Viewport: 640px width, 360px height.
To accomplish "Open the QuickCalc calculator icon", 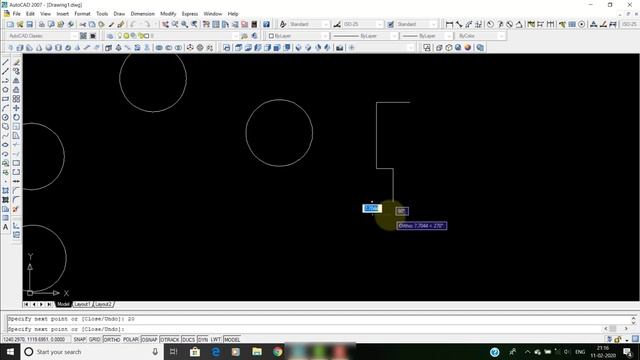I will click(x=254, y=24).
